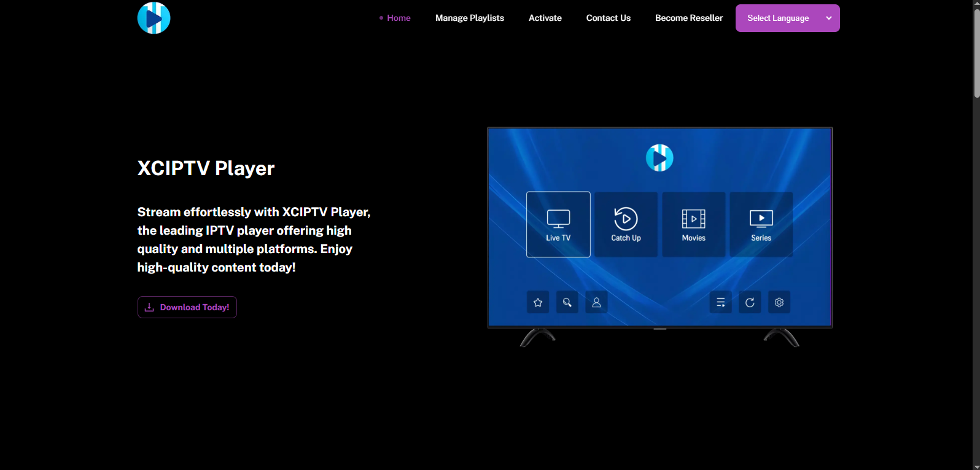Open Manage Playlists page
This screenshot has height=470, width=980.
470,18
